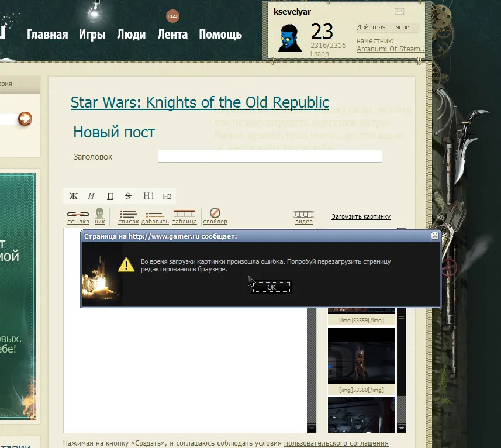Insert a list with the список icon

coord(129,218)
